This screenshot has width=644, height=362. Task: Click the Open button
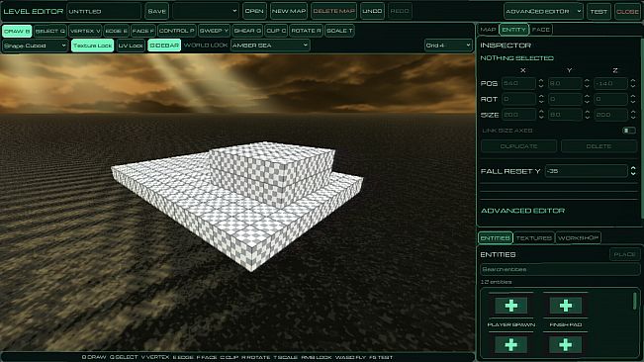coord(254,12)
